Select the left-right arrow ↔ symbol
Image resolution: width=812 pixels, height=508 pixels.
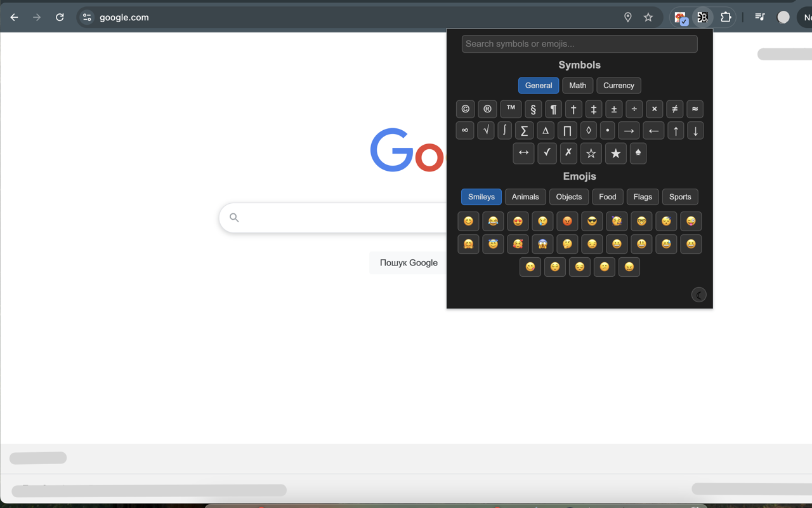523,153
